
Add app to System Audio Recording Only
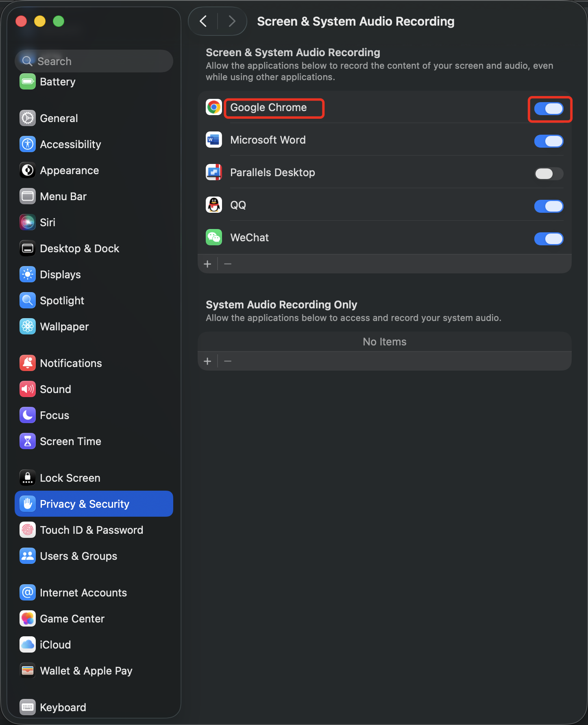click(x=207, y=361)
